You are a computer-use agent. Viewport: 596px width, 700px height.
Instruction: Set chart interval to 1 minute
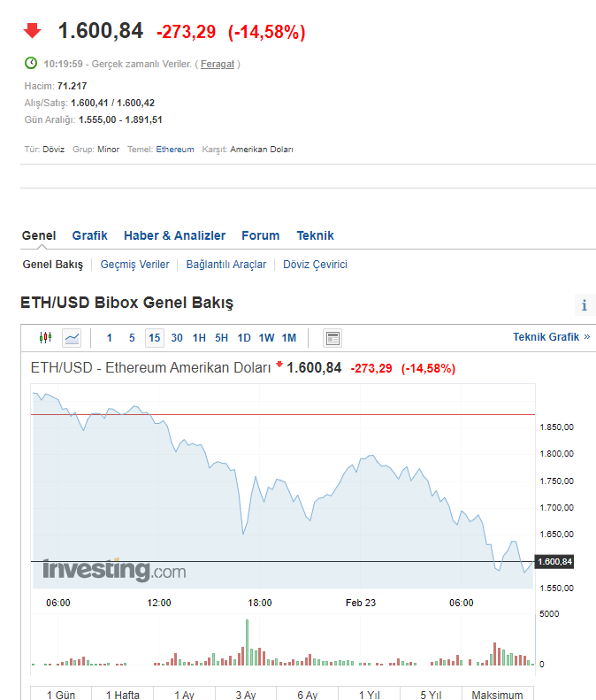109,337
